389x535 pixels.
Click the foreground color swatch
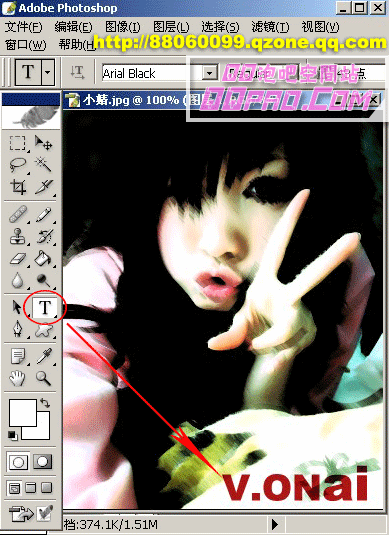[23, 413]
